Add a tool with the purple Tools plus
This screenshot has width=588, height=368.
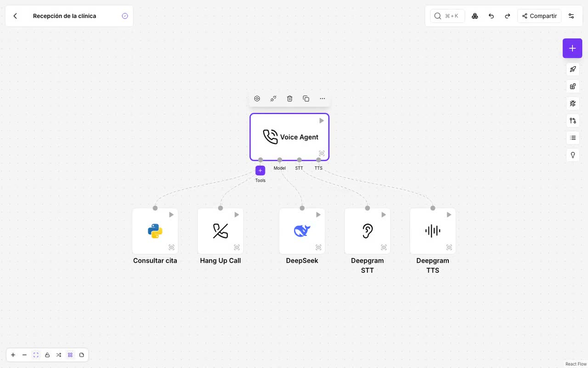coord(260,171)
